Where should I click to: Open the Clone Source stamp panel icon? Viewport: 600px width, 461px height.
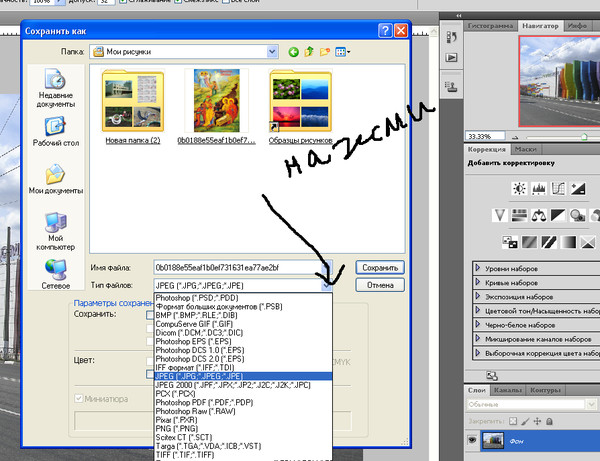tap(452, 87)
